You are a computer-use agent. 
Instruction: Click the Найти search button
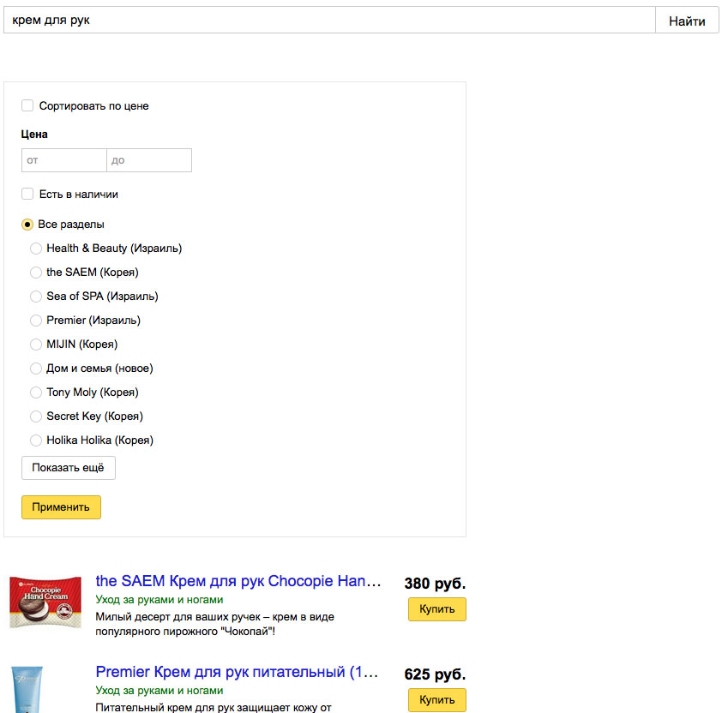click(x=687, y=21)
